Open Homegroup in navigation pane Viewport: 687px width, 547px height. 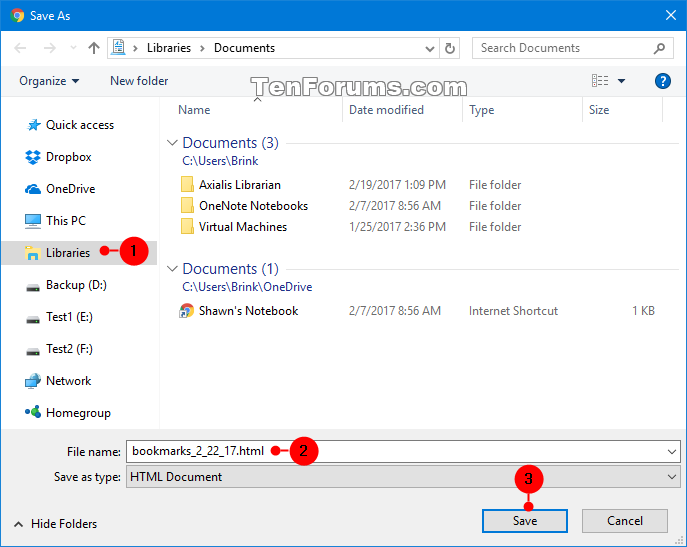click(x=78, y=413)
